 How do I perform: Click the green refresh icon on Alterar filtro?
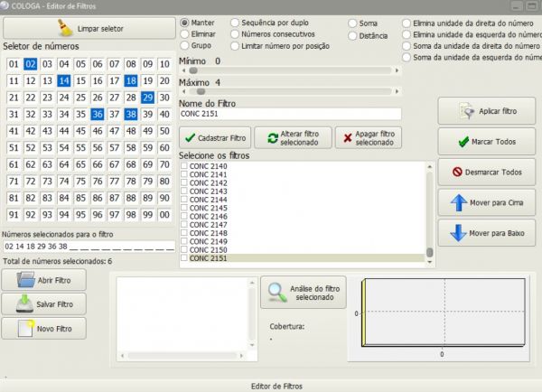(x=273, y=138)
